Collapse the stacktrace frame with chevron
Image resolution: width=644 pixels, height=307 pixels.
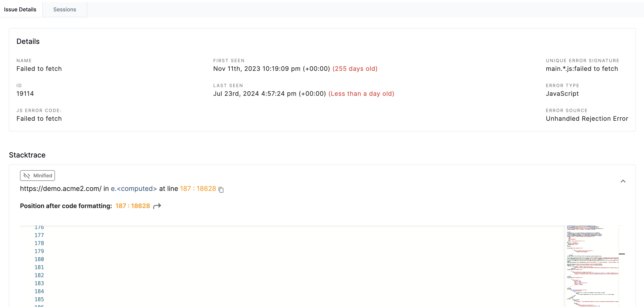(x=623, y=181)
